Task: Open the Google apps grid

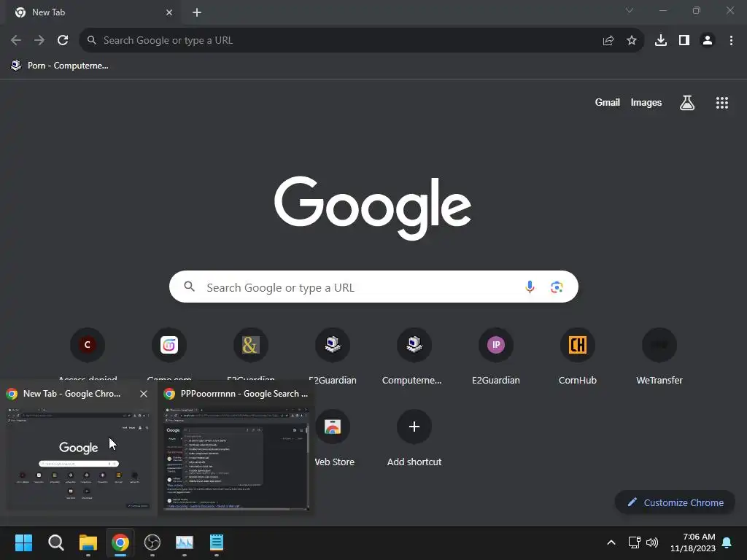Action: click(x=722, y=102)
